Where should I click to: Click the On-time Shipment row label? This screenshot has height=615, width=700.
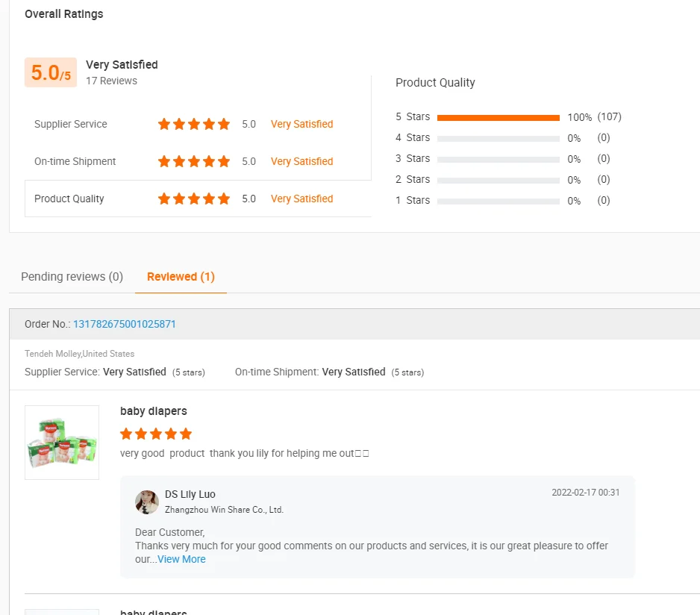[x=75, y=161]
